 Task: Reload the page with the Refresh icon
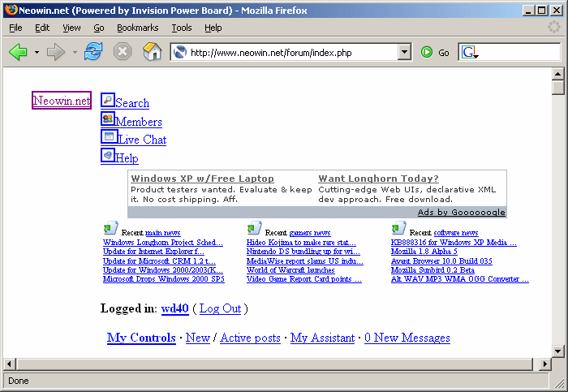pos(93,52)
